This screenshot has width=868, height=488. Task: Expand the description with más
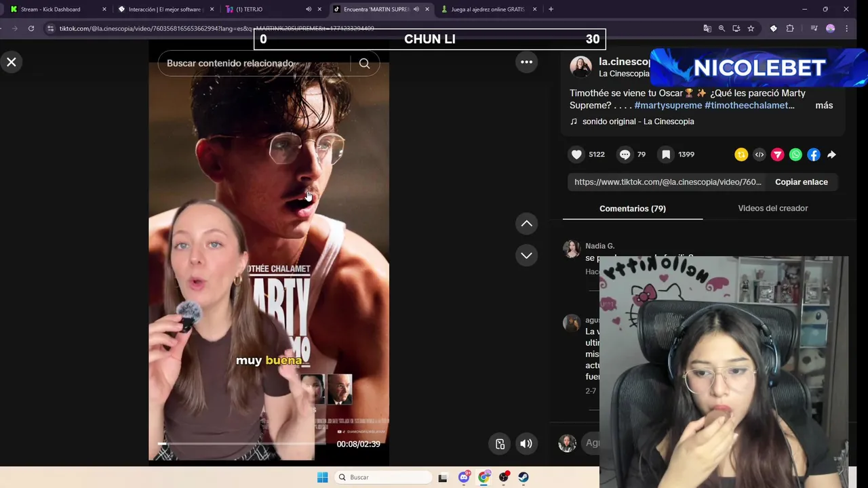824,105
